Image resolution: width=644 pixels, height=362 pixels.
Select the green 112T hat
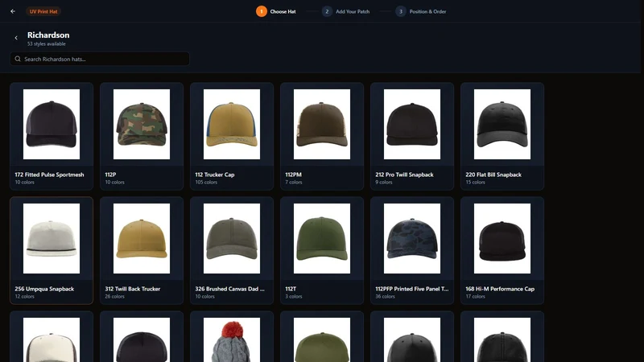pos(322,250)
